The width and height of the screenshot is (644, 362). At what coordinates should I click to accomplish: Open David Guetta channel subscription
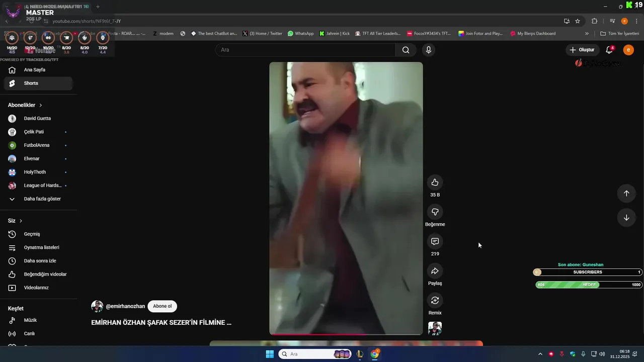coord(38,118)
